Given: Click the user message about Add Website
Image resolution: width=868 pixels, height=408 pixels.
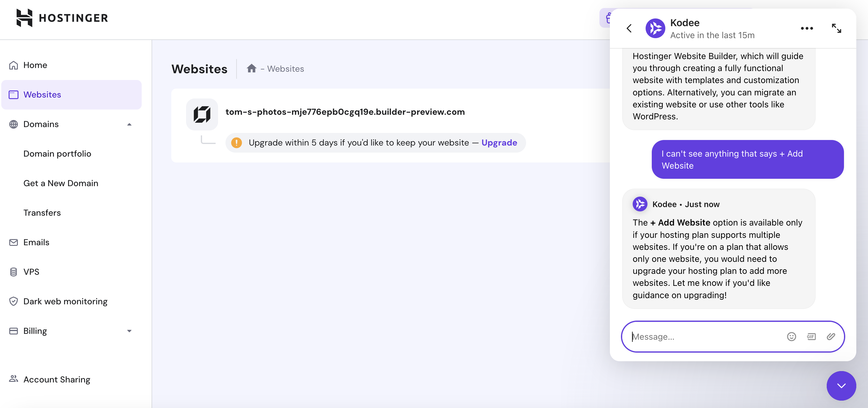Looking at the screenshot, I should [747, 160].
